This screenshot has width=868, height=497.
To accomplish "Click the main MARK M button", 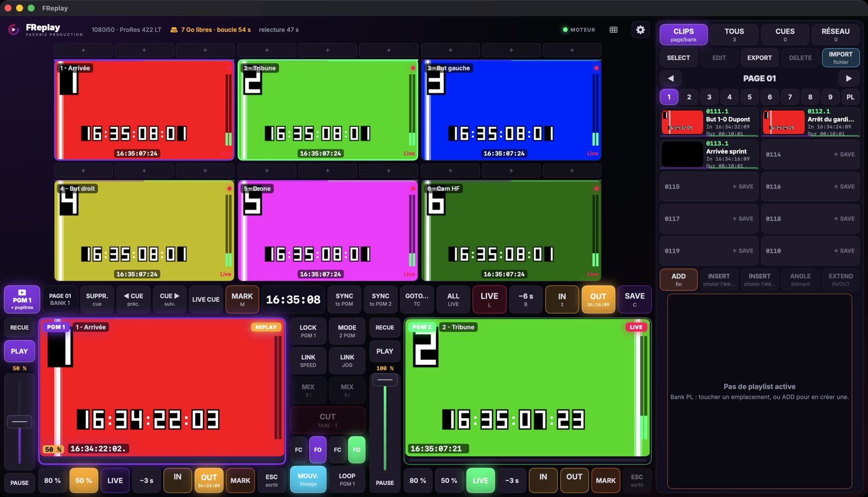I will [242, 300].
